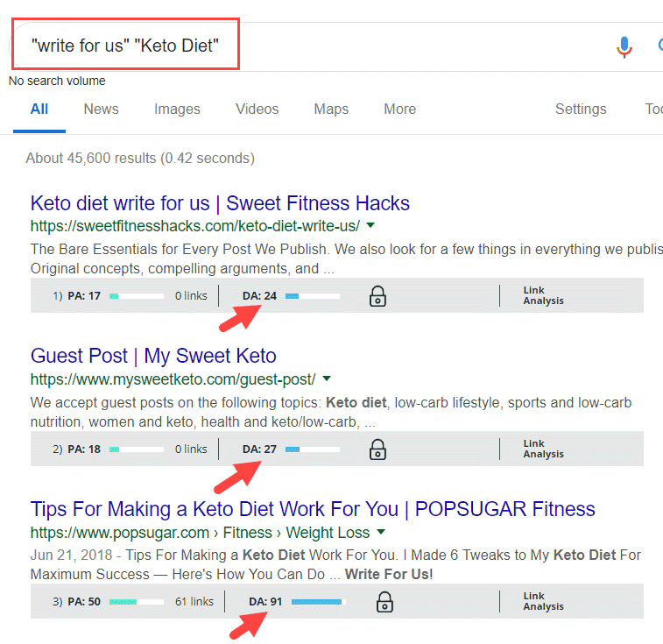Select the Maps tab

pos(331,110)
